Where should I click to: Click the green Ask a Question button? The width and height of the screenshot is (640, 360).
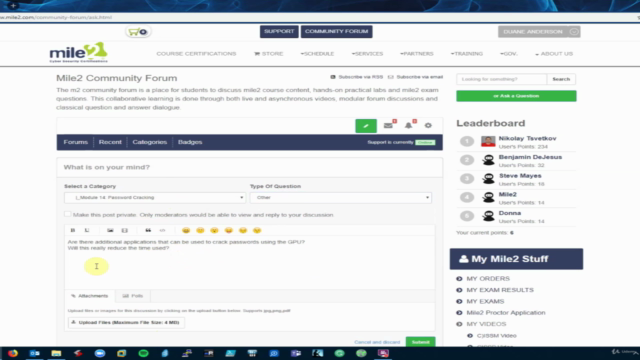click(516, 96)
